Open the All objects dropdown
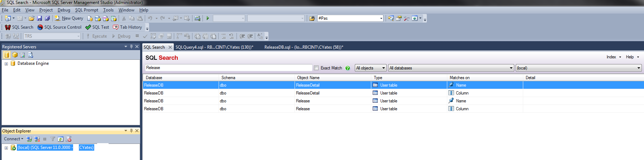Viewport: 644px width, 160px height. click(x=371, y=68)
